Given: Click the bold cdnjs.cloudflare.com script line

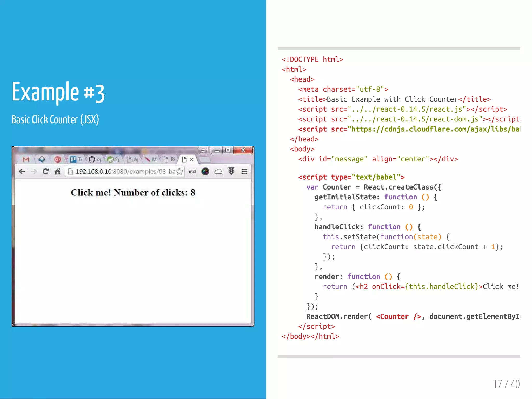Looking at the screenshot, I should coord(409,129).
